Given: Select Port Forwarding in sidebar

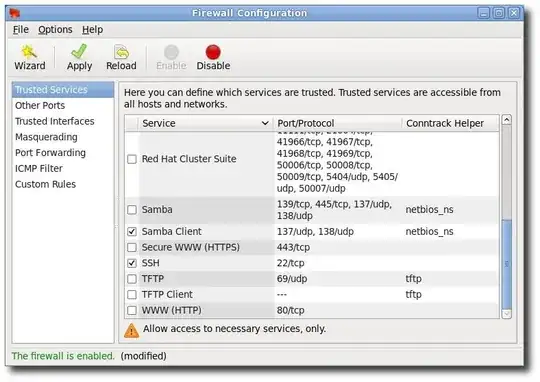Looking at the screenshot, I should pos(50,153).
